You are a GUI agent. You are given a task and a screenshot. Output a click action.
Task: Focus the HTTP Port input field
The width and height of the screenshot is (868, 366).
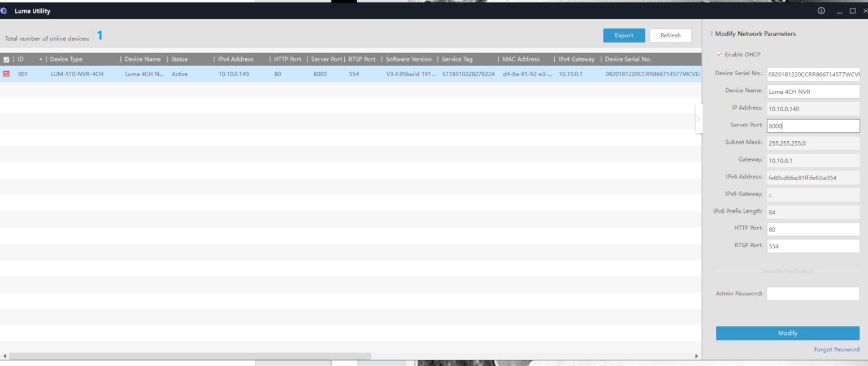pyautogui.click(x=813, y=229)
